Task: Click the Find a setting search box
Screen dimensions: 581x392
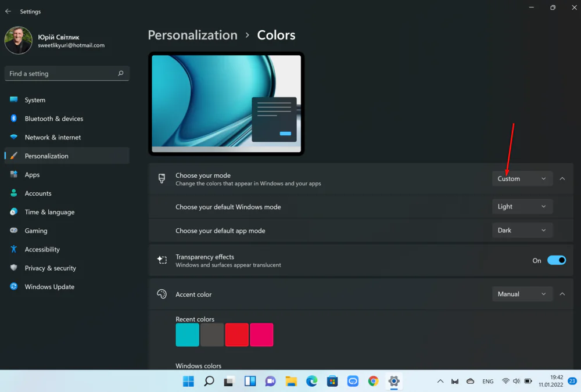Action: click(61, 74)
